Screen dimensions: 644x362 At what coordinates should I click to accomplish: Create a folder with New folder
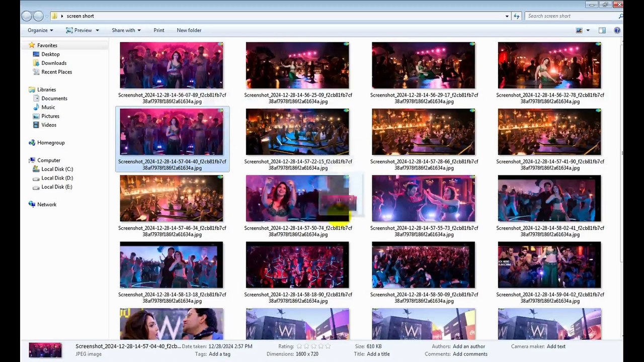189,30
